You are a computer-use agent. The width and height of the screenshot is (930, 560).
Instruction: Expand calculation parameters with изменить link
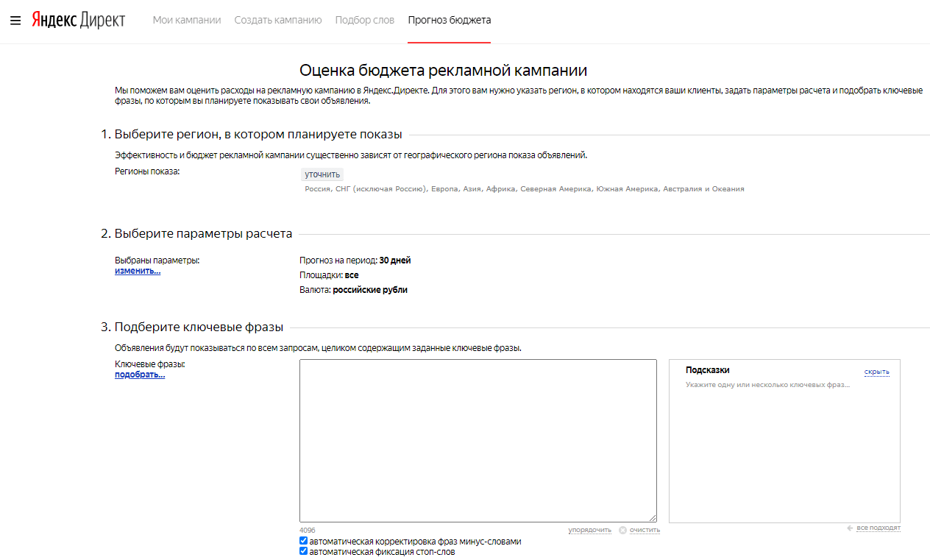[137, 271]
